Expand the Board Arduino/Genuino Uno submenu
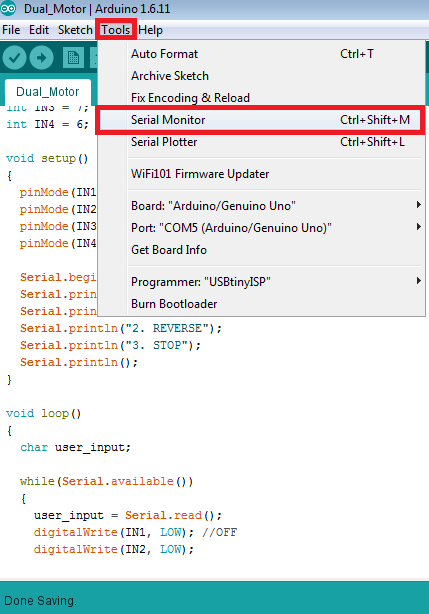This screenshot has height=614, width=429. (261, 206)
